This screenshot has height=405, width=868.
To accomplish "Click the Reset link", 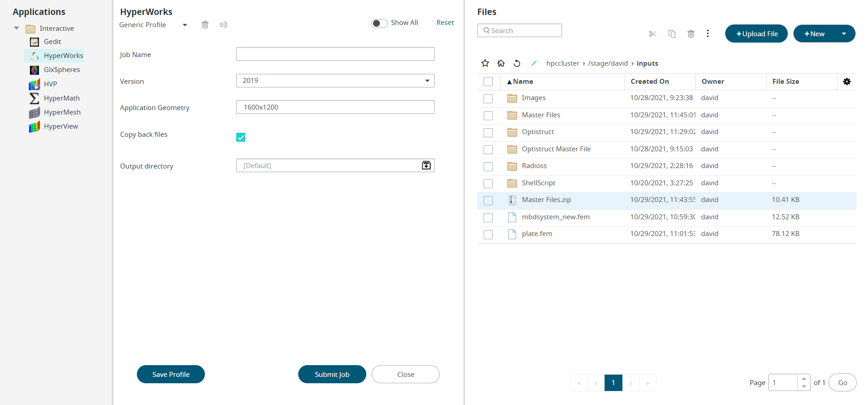I will pos(445,23).
